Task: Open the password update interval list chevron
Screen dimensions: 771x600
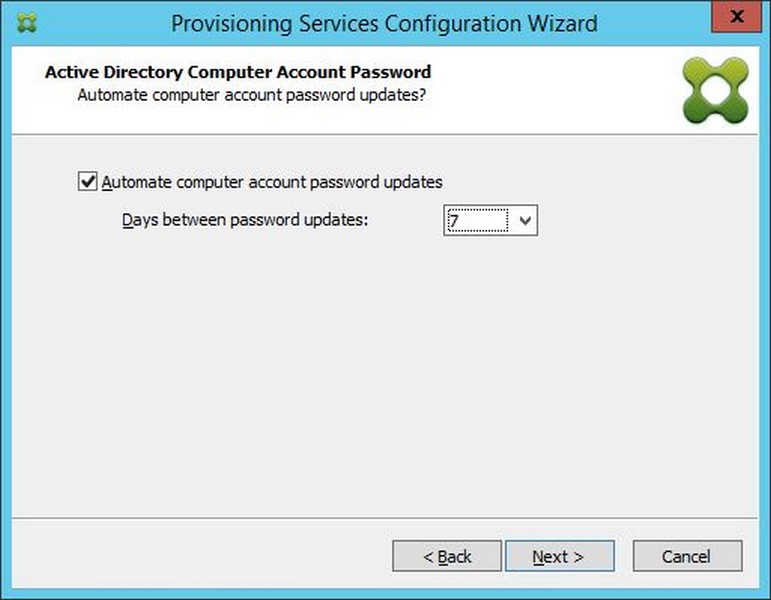Action: 525,220
